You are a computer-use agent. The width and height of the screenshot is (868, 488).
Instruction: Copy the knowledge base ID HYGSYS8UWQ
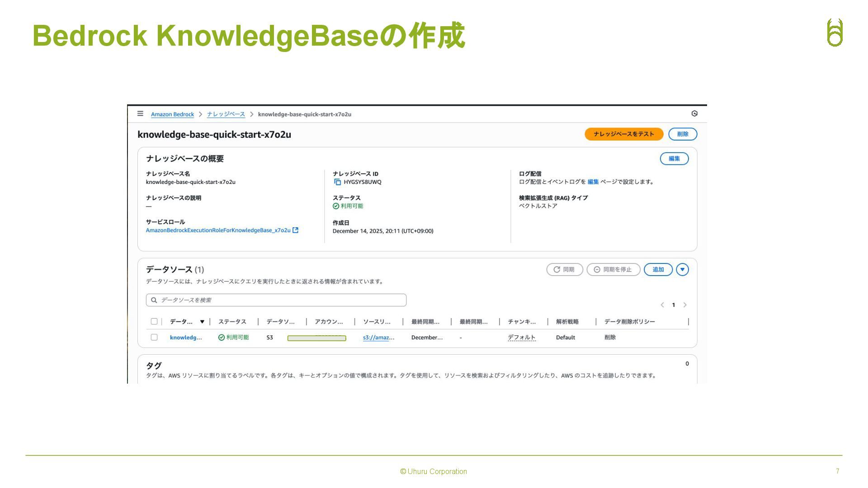(337, 182)
